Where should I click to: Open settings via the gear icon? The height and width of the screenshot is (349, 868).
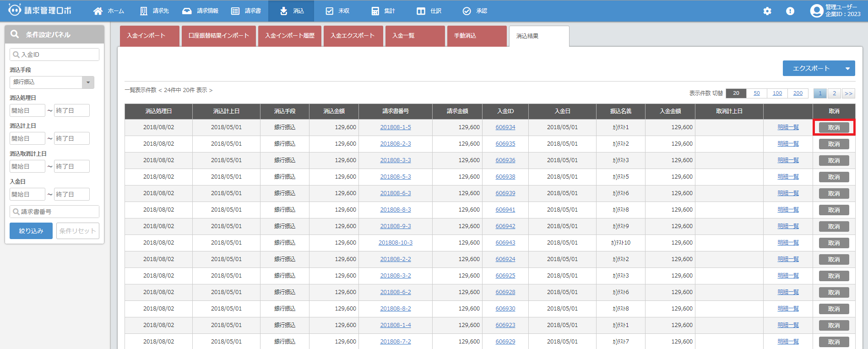pyautogui.click(x=767, y=11)
